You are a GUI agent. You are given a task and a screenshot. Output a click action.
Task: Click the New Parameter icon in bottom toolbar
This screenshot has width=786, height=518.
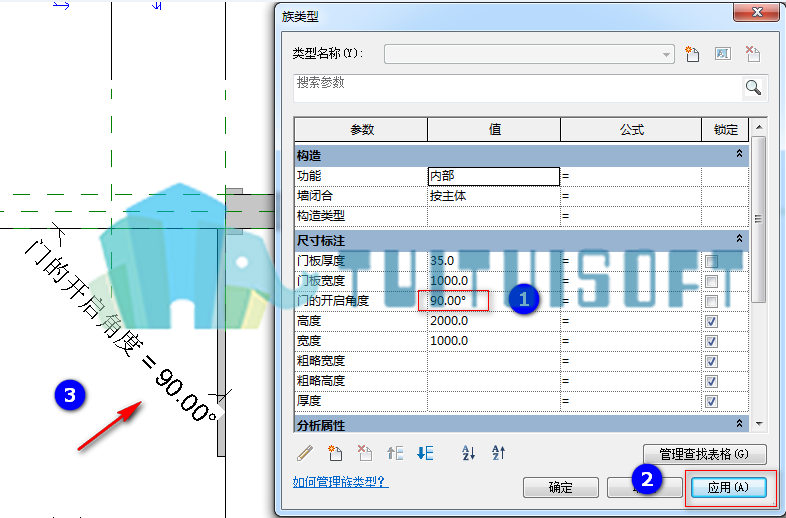tap(335, 453)
